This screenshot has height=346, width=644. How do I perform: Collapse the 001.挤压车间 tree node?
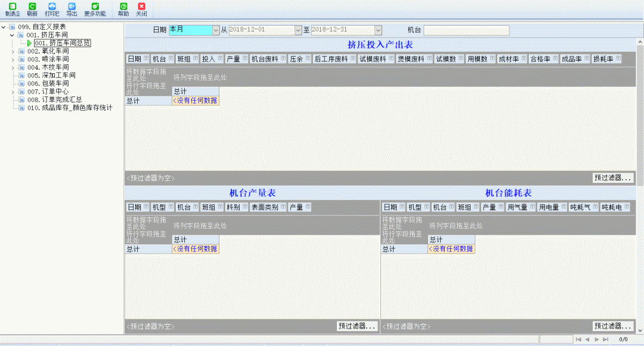click(13, 35)
